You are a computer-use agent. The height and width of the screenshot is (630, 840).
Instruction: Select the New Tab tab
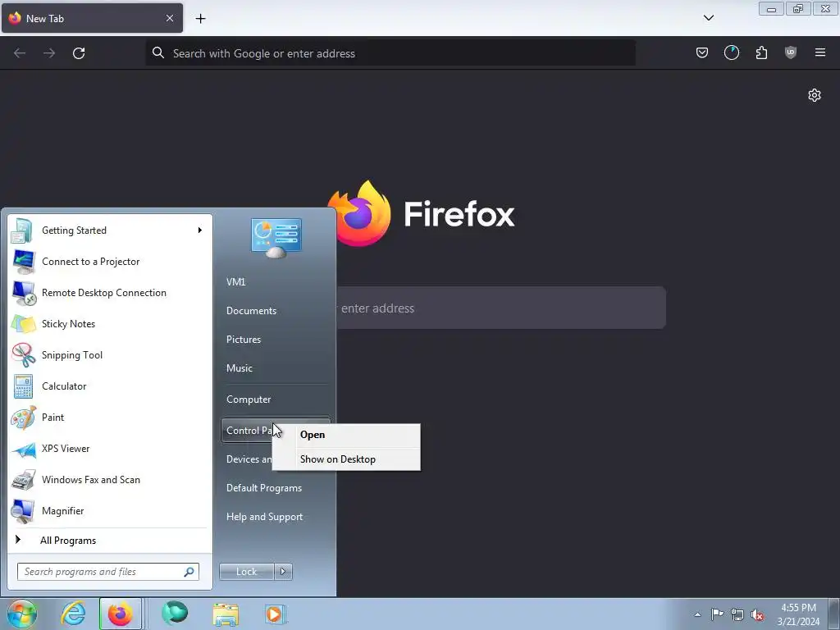tap(92, 18)
